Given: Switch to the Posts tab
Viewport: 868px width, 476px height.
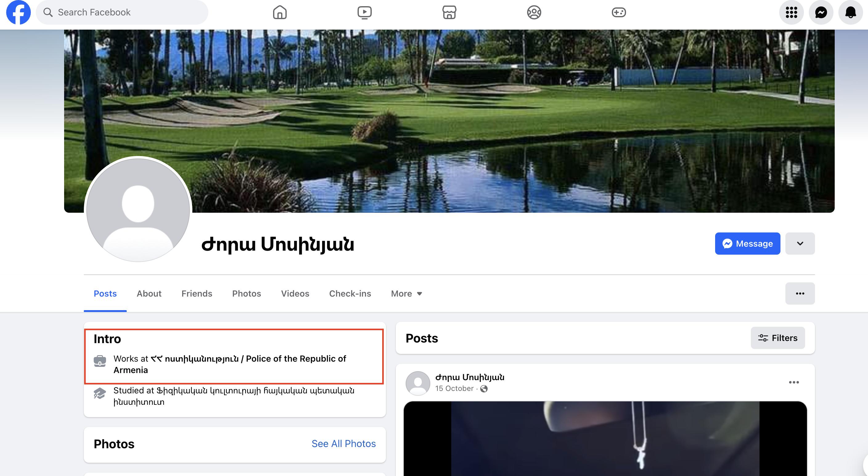Looking at the screenshot, I should (x=105, y=293).
